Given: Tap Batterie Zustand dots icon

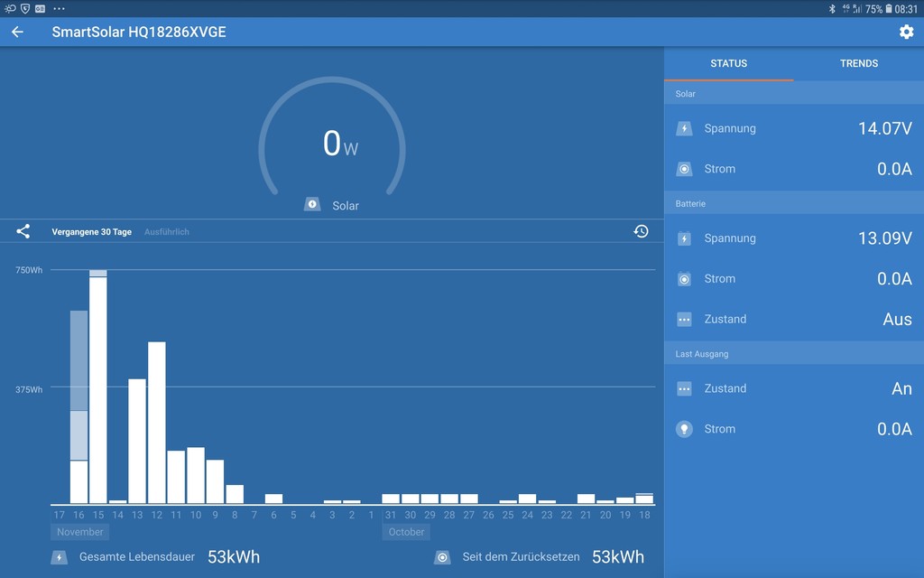Looking at the screenshot, I should tap(684, 320).
